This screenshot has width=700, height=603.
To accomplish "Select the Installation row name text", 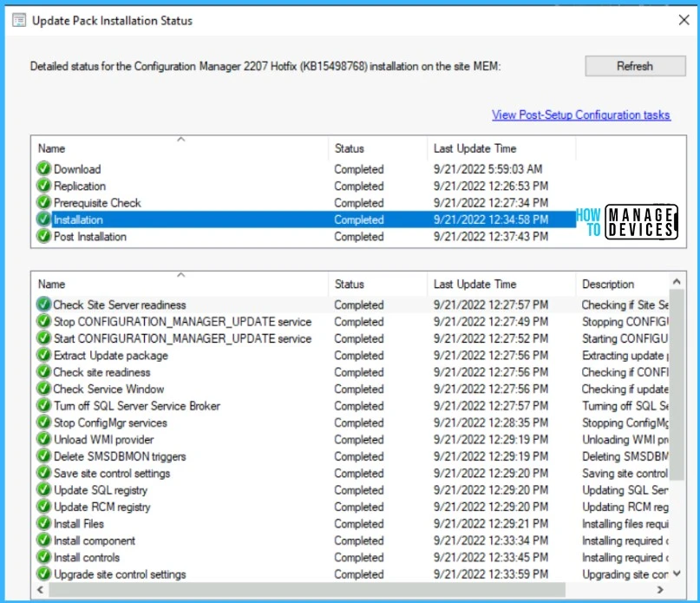I will click(79, 220).
